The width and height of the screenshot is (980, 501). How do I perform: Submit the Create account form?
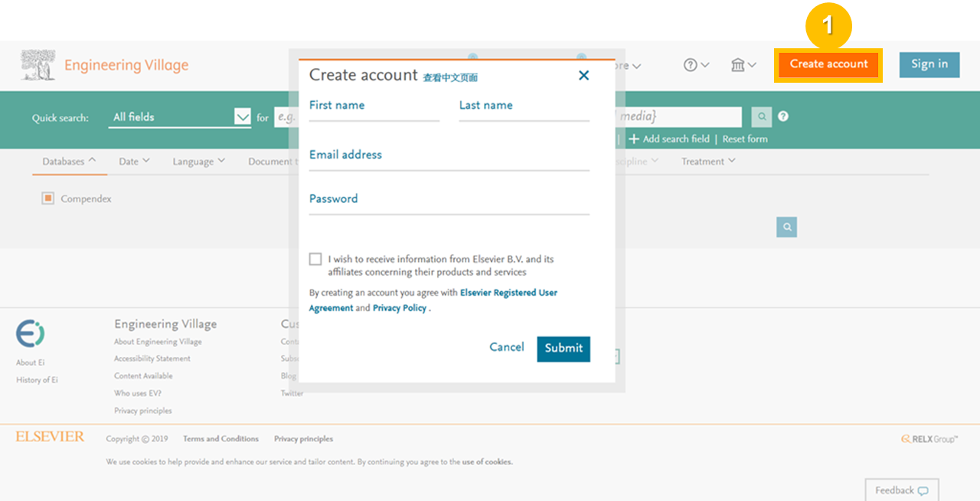click(x=563, y=349)
